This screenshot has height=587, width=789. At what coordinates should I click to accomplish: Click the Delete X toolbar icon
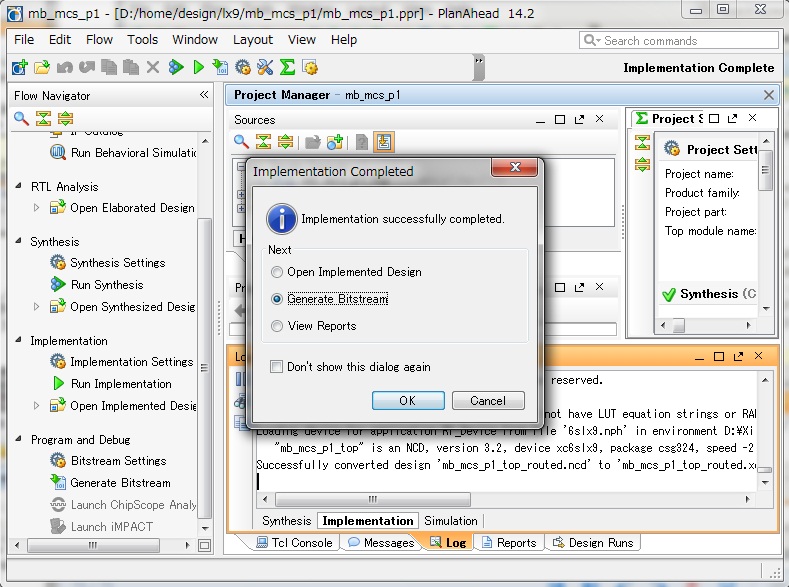point(153,67)
